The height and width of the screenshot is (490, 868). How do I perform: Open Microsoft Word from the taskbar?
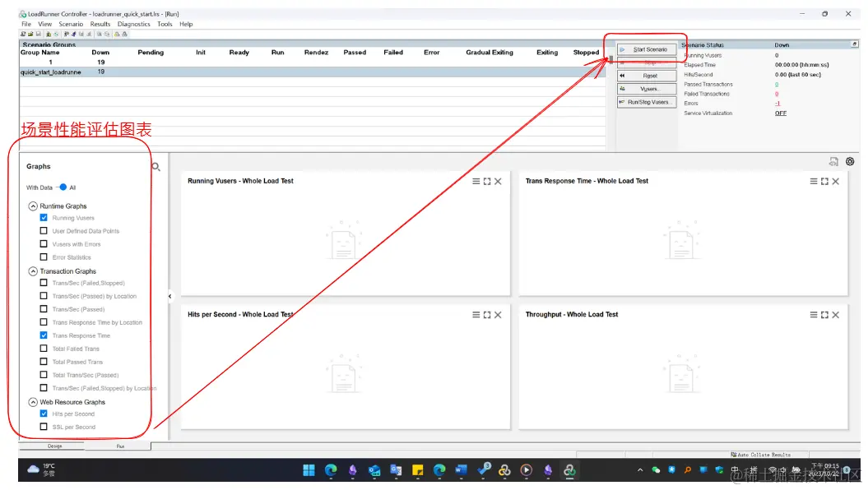[461, 470]
